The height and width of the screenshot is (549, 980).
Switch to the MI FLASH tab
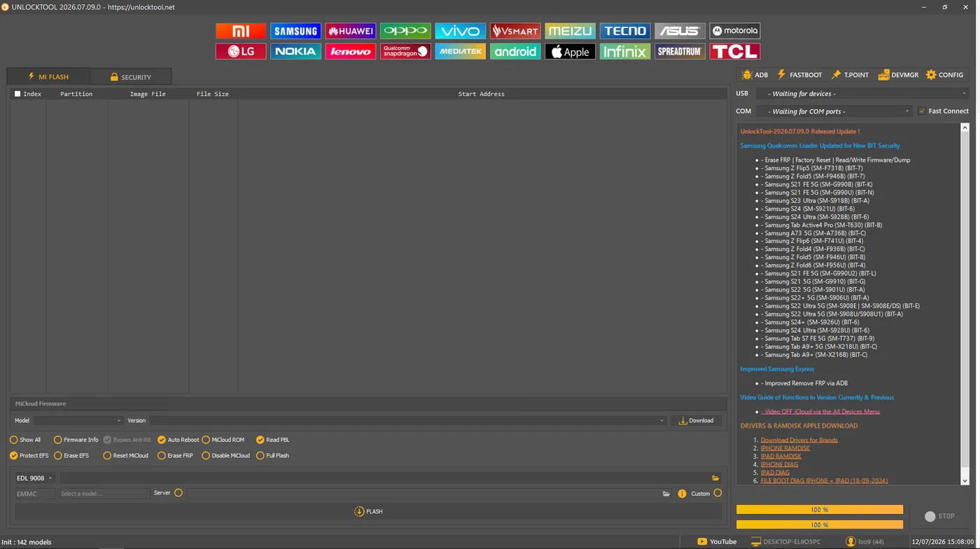[48, 76]
